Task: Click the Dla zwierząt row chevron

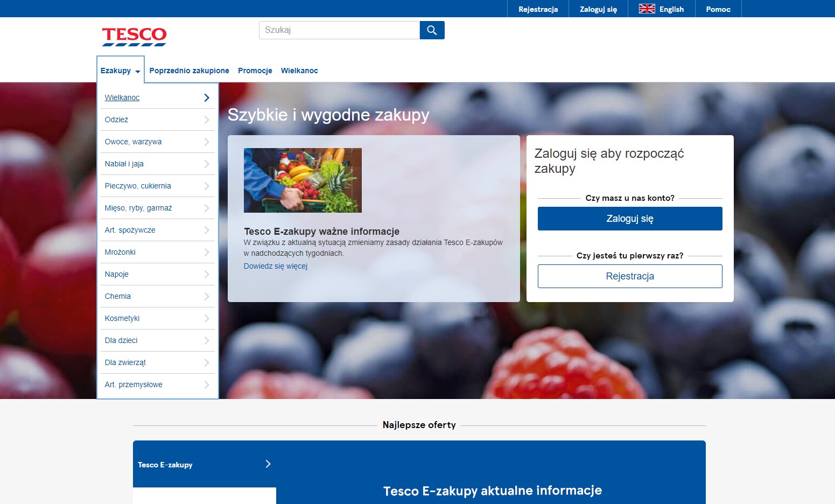Action: point(207,362)
